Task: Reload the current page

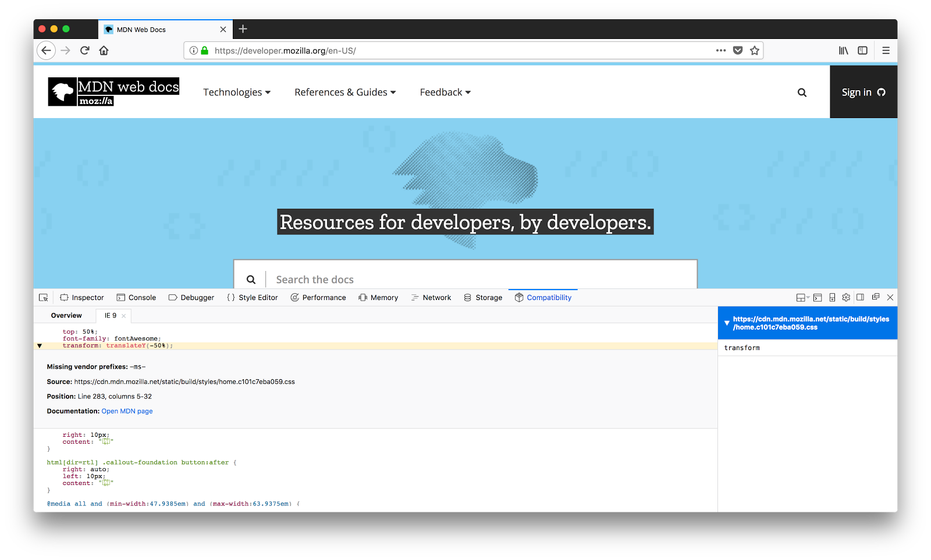Action: [x=85, y=51]
